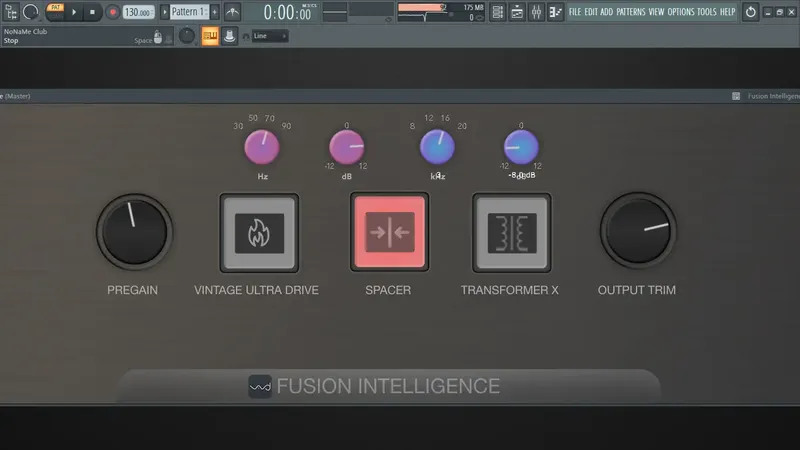Screen dimensions: 800x450
Task: Click the 0:00:00 time display
Action: tap(289, 12)
